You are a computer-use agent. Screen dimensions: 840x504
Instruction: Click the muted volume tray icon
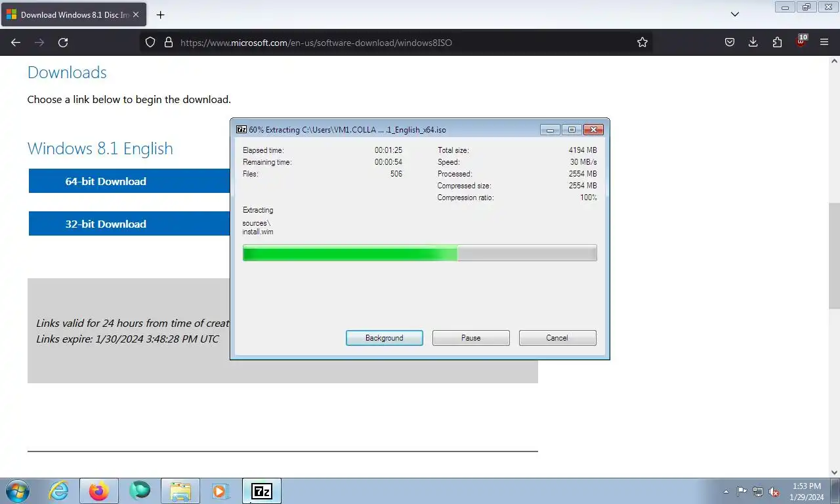pos(774,492)
